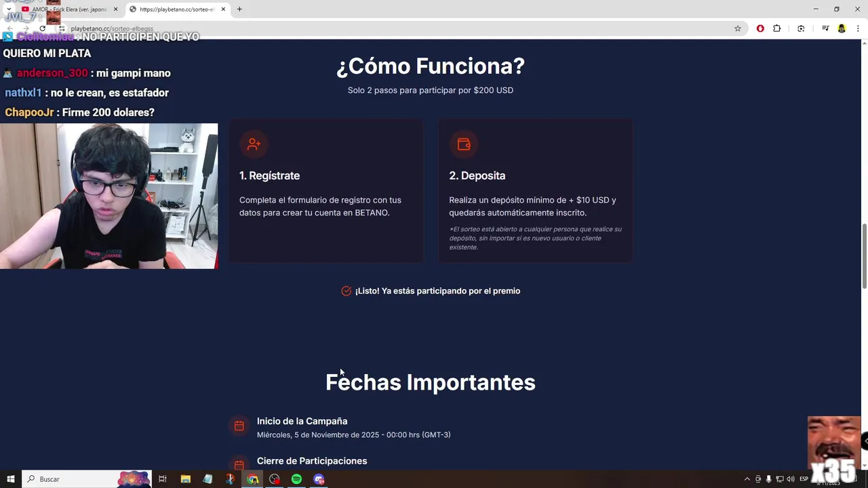The width and height of the screenshot is (868, 488).
Task: Click 'Inicio de la Campaña' text
Action: pyautogui.click(x=302, y=421)
